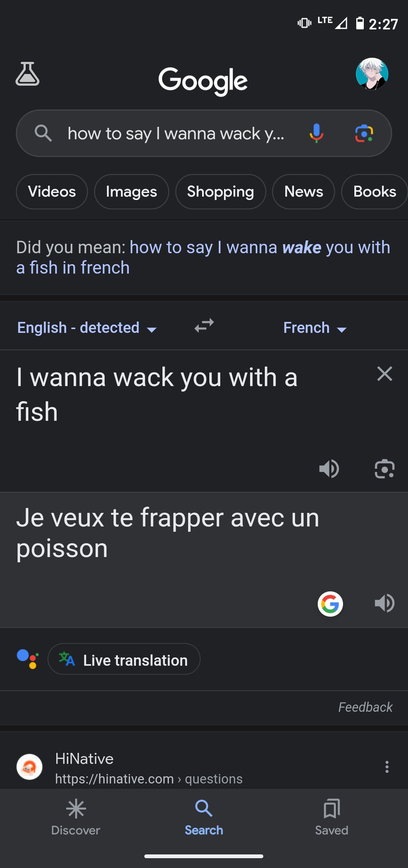
Task: Listen to the French translation audio
Action: tap(385, 603)
